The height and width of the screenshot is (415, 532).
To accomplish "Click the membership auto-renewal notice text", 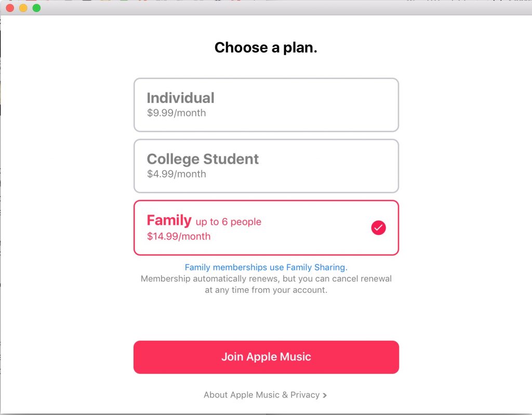I will click(x=266, y=284).
